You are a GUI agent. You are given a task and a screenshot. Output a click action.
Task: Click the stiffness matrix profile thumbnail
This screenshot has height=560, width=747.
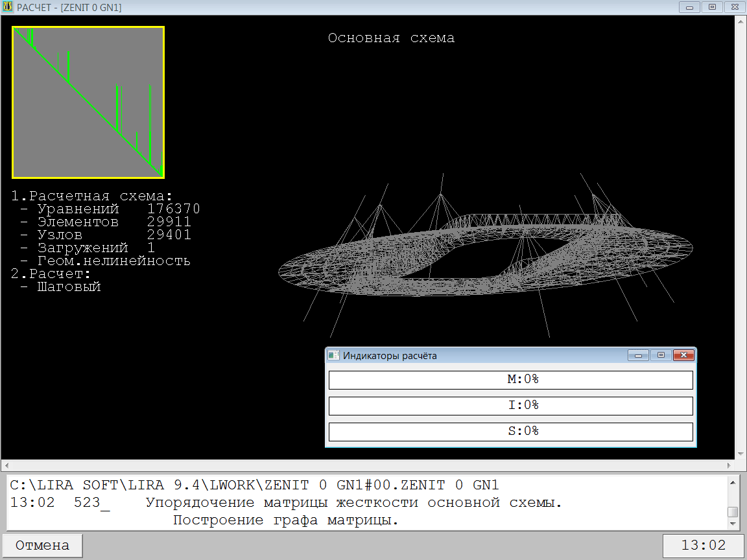tap(88, 102)
